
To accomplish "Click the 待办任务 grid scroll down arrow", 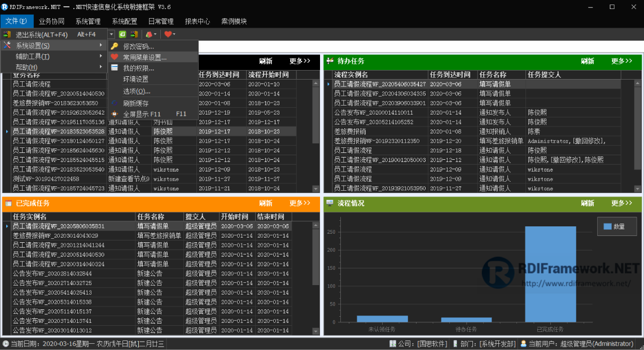I will tap(637, 189).
